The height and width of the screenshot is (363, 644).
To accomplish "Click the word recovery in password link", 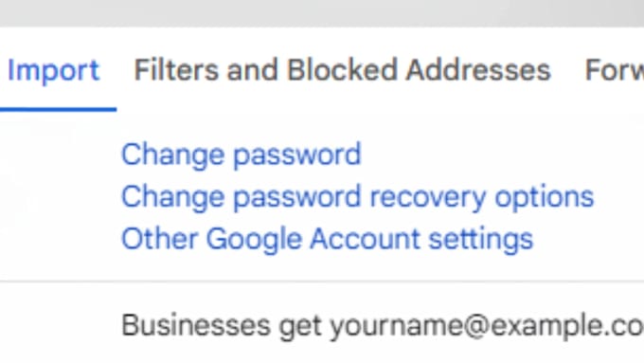I will coord(427,198).
